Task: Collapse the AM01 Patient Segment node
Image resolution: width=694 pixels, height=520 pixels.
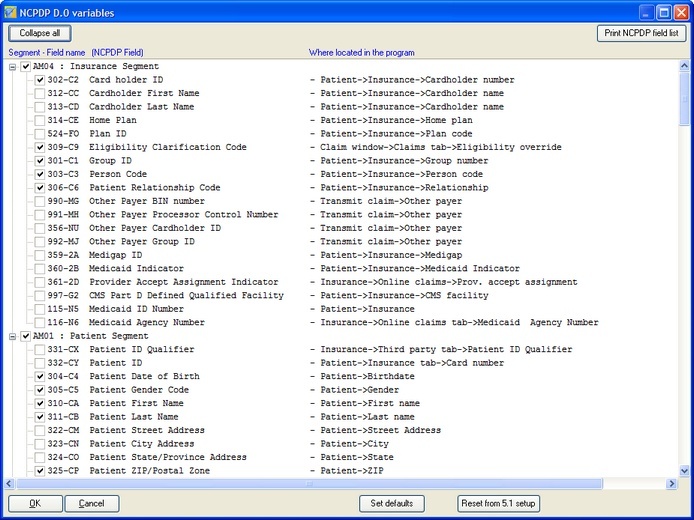Action: pyautogui.click(x=13, y=336)
